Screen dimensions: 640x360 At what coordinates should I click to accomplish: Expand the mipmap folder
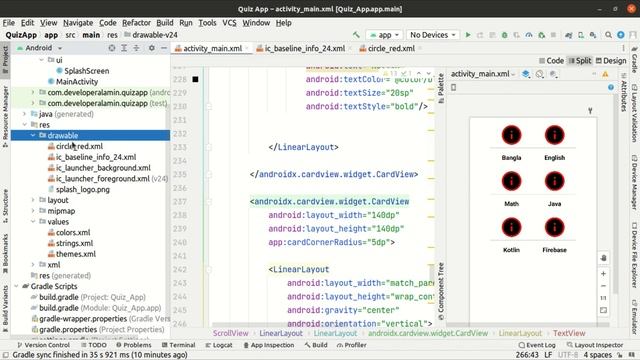coord(33,211)
